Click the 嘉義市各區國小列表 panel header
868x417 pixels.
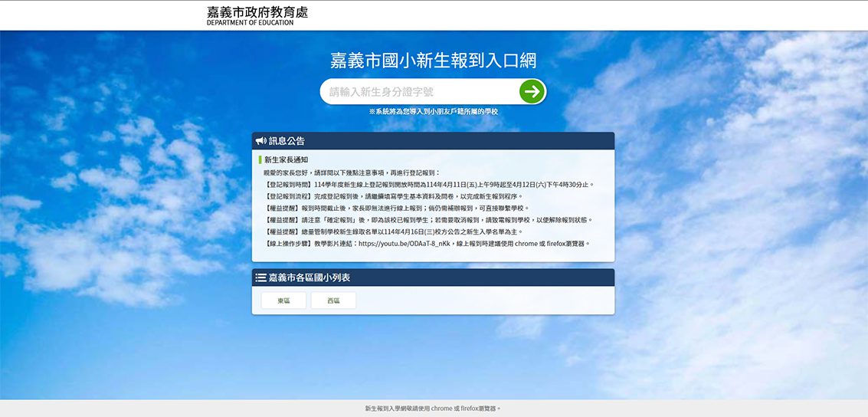[433, 277]
